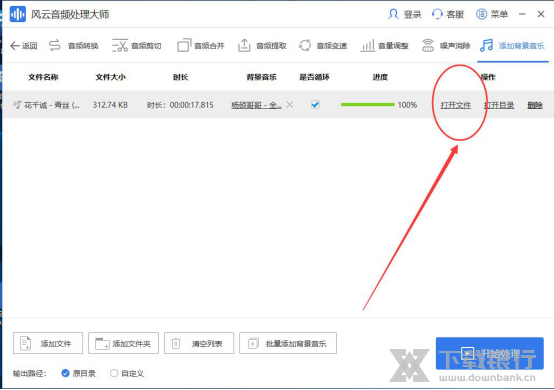
Task: Select the 音量调整 bars icon
Action: [x=367, y=46]
